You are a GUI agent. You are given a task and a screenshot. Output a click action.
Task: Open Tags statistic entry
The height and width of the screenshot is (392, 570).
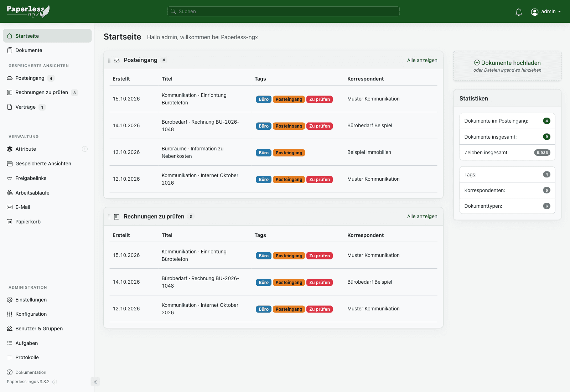pos(507,175)
